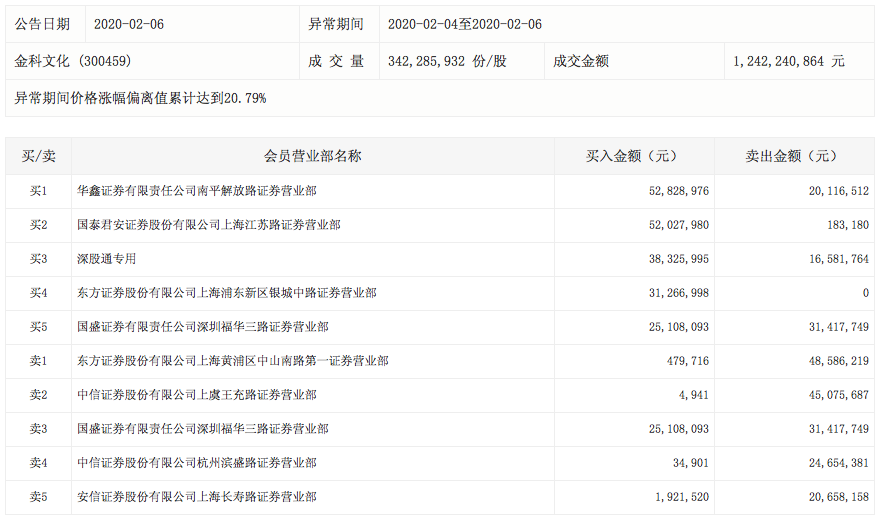Select the 深股通专用 row entry
885x517 pixels.
pos(106,259)
